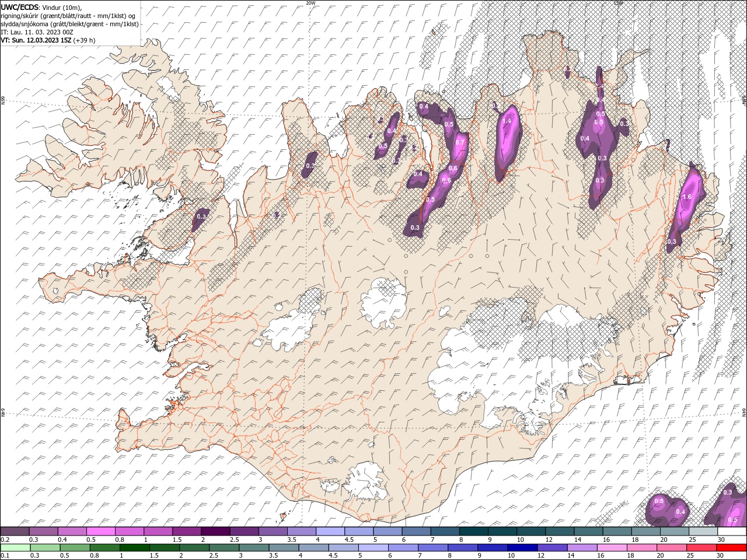Click the '0.3' value in the western peninsula patch
This screenshot has width=747, height=560.
202,216
